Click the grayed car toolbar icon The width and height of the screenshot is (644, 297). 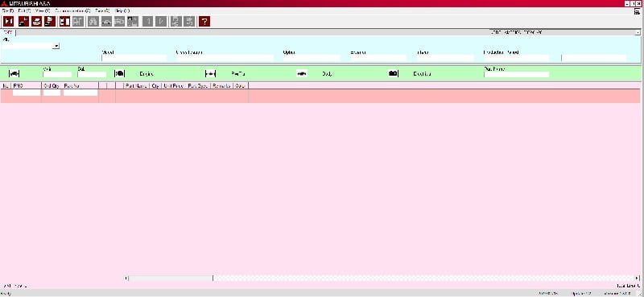tap(106, 22)
